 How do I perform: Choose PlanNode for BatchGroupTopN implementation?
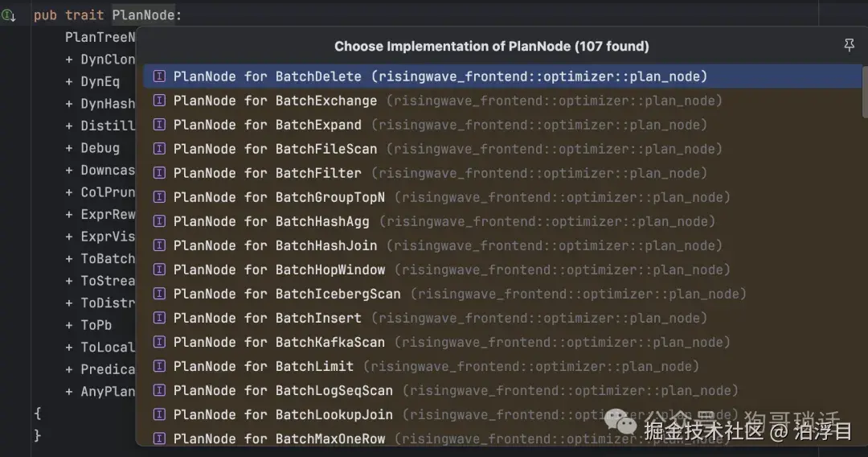click(279, 197)
